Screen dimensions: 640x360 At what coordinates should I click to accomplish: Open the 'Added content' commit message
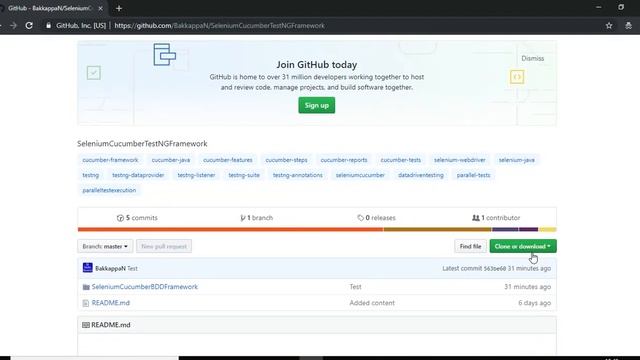pyautogui.click(x=372, y=303)
